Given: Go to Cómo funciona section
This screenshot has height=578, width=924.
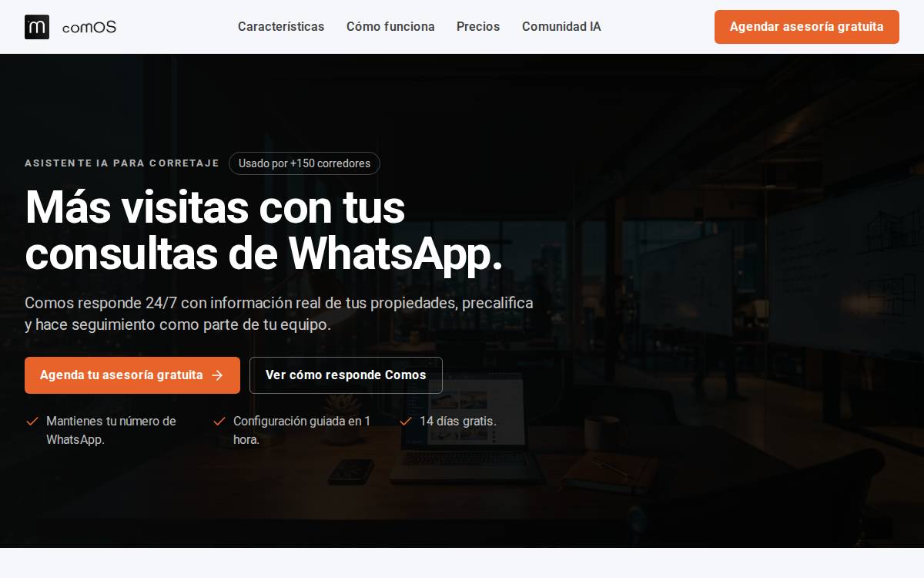Looking at the screenshot, I should [390, 27].
